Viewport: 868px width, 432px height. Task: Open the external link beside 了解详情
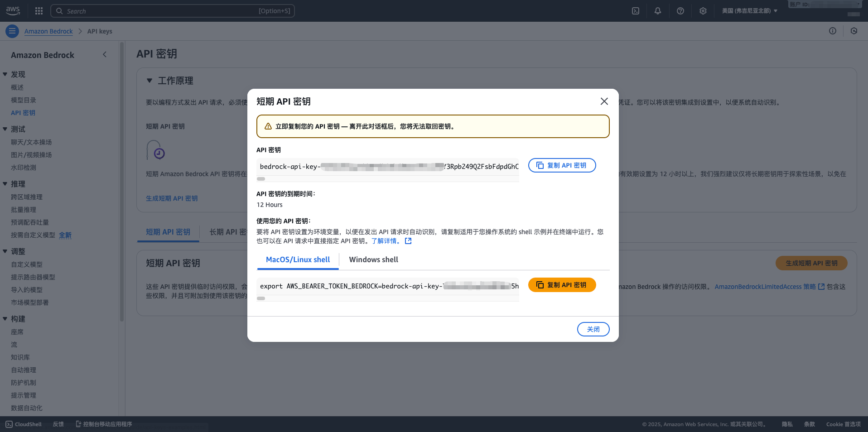pos(408,240)
